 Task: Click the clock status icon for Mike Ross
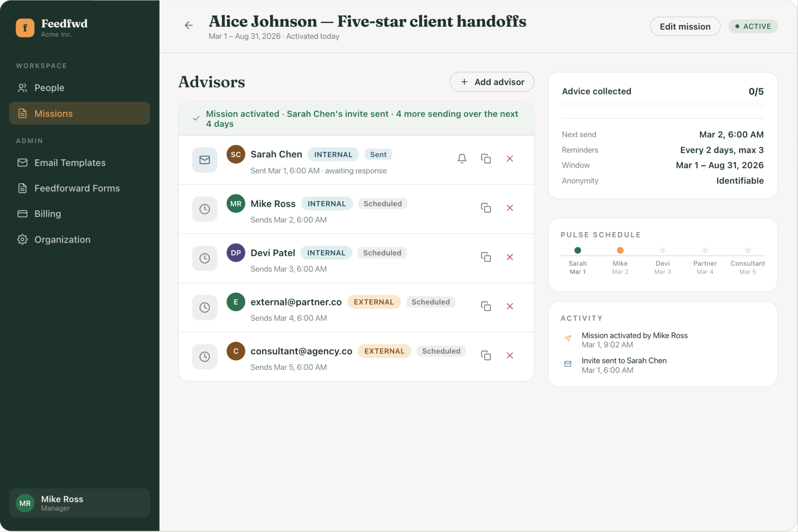(205, 209)
